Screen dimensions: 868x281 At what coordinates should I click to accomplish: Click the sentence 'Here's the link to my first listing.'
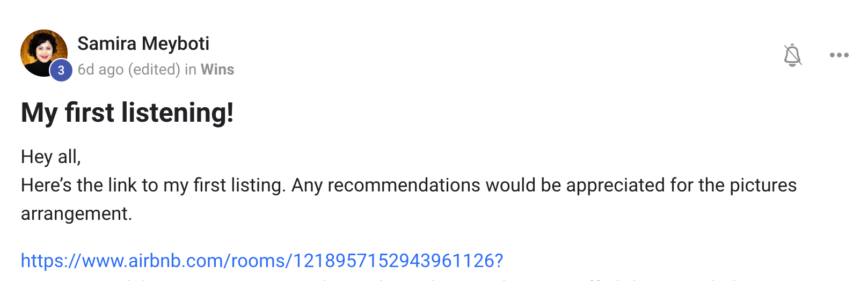click(153, 185)
